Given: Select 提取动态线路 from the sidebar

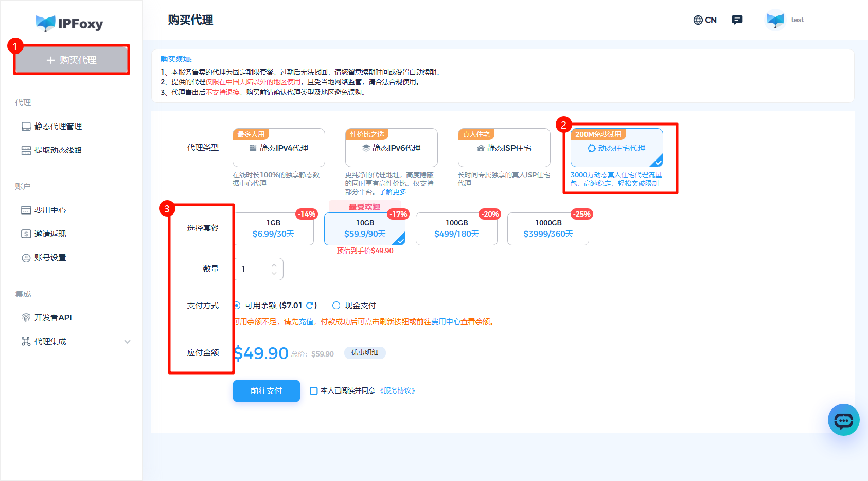Looking at the screenshot, I should (57, 150).
